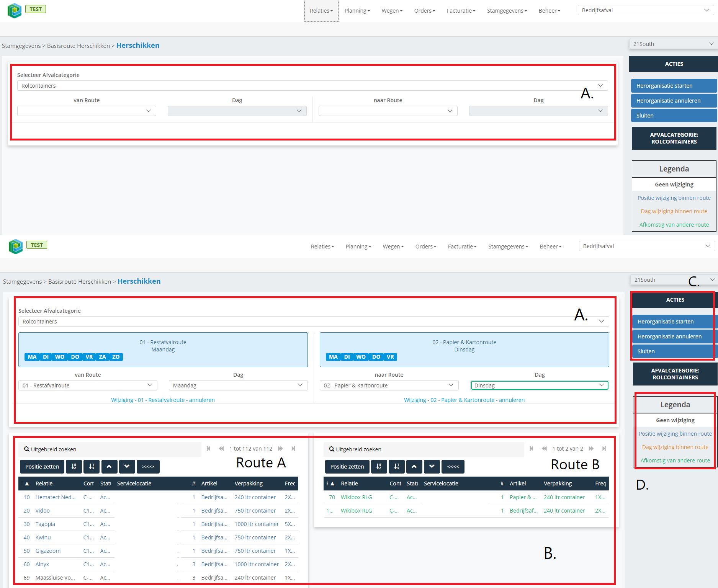Go to last page in Route B pager
The height and width of the screenshot is (588, 718).
[x=604, y=449]
